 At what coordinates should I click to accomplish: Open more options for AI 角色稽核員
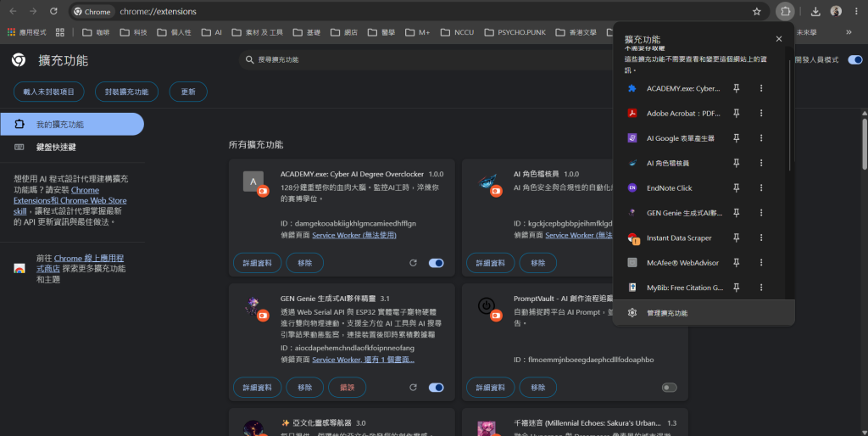point(761,163)
